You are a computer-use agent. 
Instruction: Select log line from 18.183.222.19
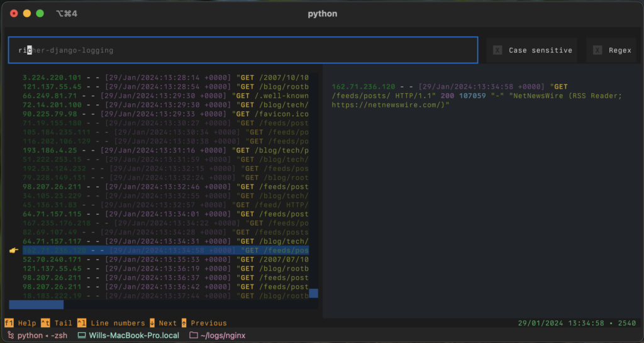pyautogui.click(x=165, y=296)
